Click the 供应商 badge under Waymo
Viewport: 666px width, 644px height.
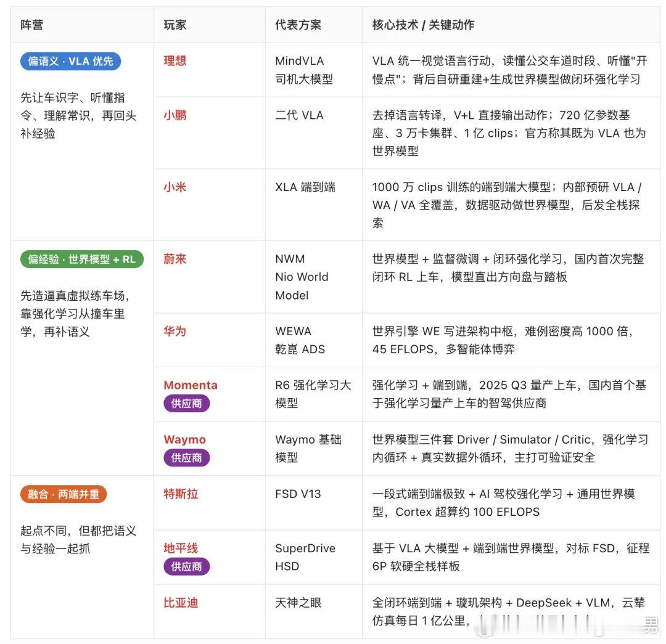[186, 458]
